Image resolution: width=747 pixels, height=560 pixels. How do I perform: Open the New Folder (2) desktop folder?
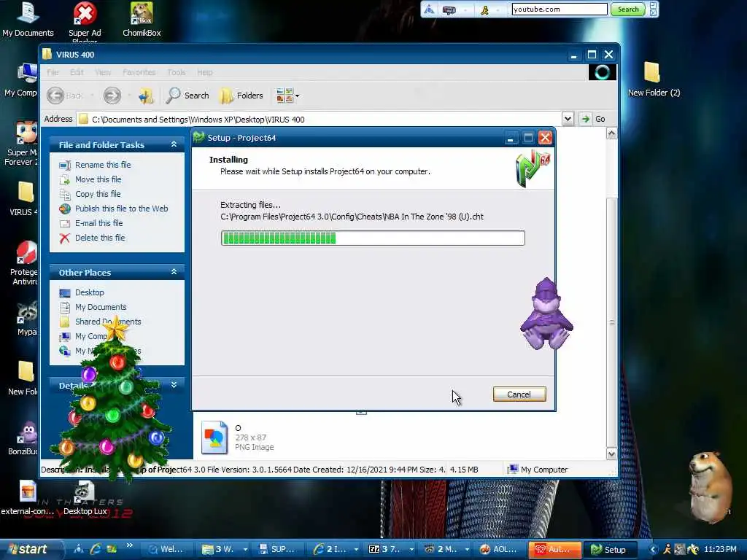[x=654, y=79]
